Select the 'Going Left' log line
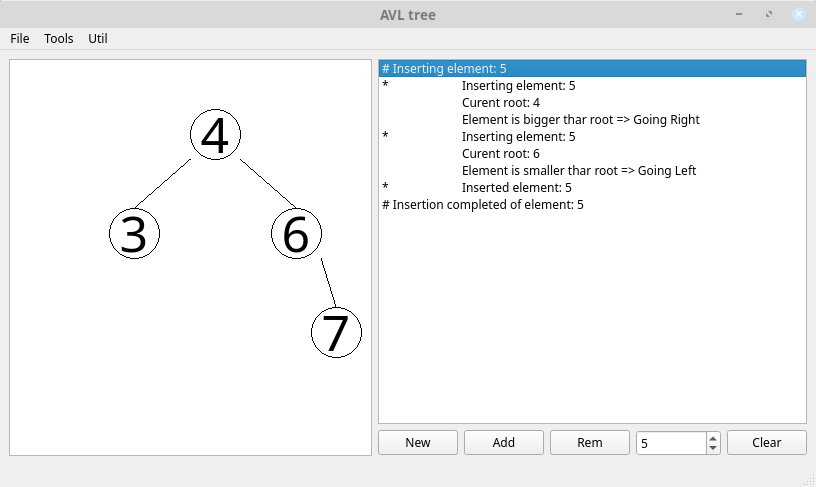 [x=578, y=171]
